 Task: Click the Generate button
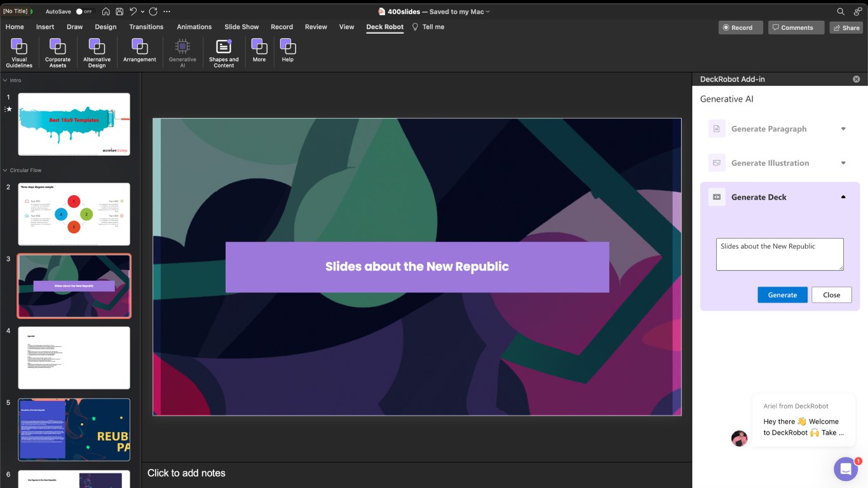coord(782,295)
